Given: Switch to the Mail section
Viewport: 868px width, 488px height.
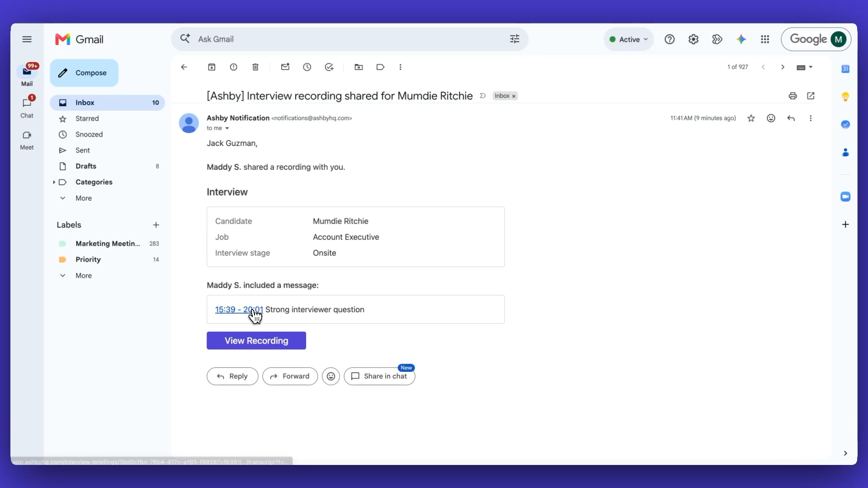Looking at the screenshot, I should pyautogui.click(x=27, y=75).
